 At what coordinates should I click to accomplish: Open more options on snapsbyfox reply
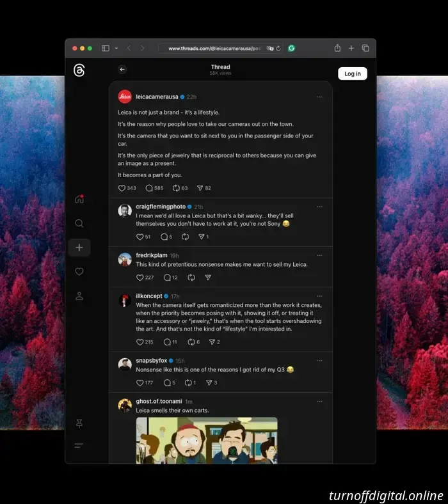pyautogui.click(x=319, y=361)
